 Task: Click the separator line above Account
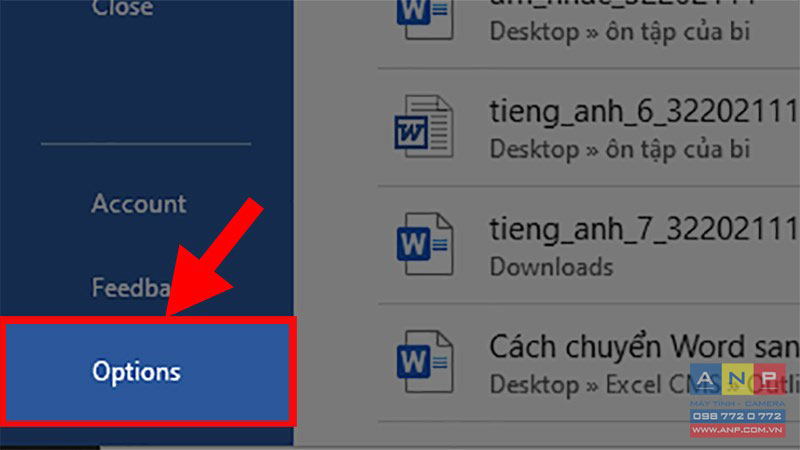pos(146,144)
